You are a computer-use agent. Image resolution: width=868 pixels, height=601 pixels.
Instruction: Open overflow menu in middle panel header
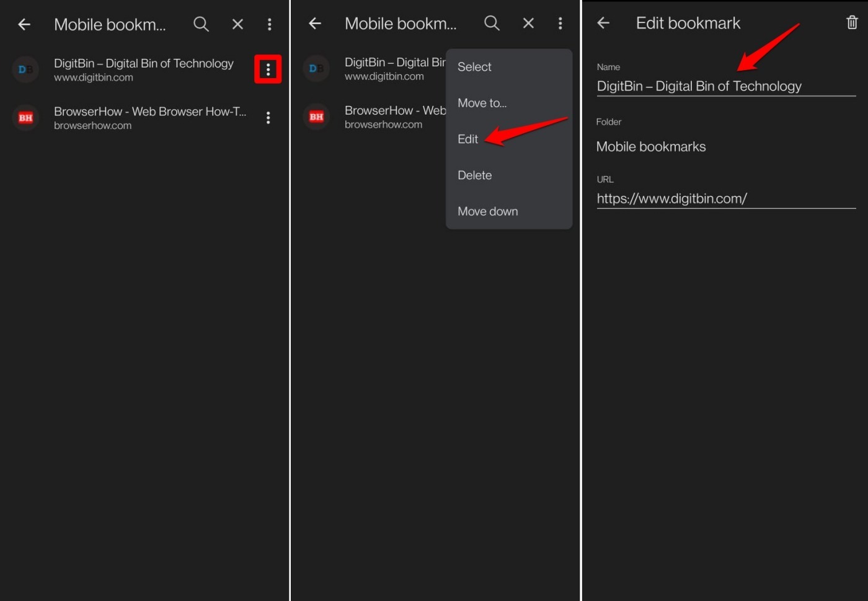560,24
